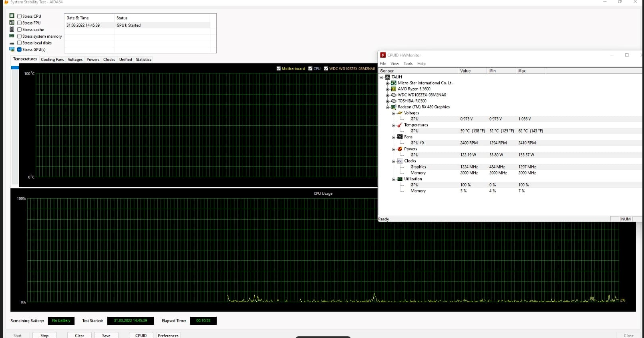The height and width of the screenshot is (338, 644).
Task: Select the Temperatures tab in AIDA64
Action: tap(25, 59)
